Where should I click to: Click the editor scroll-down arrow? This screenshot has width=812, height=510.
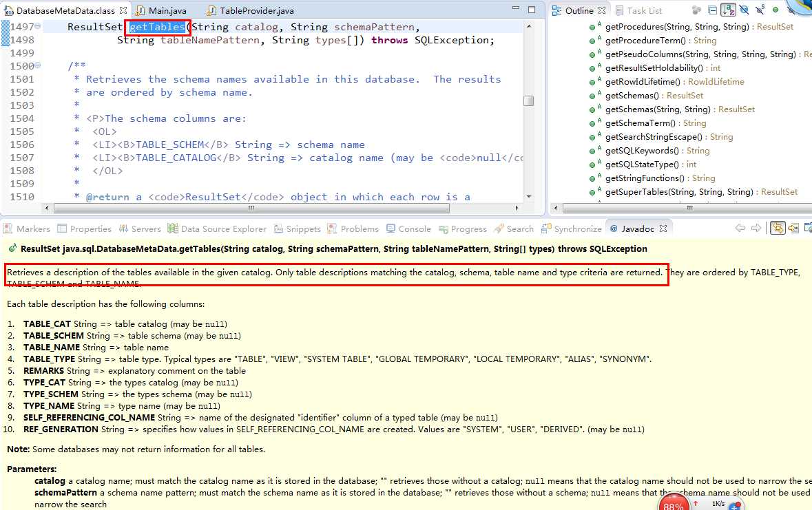tap(529, 197)
